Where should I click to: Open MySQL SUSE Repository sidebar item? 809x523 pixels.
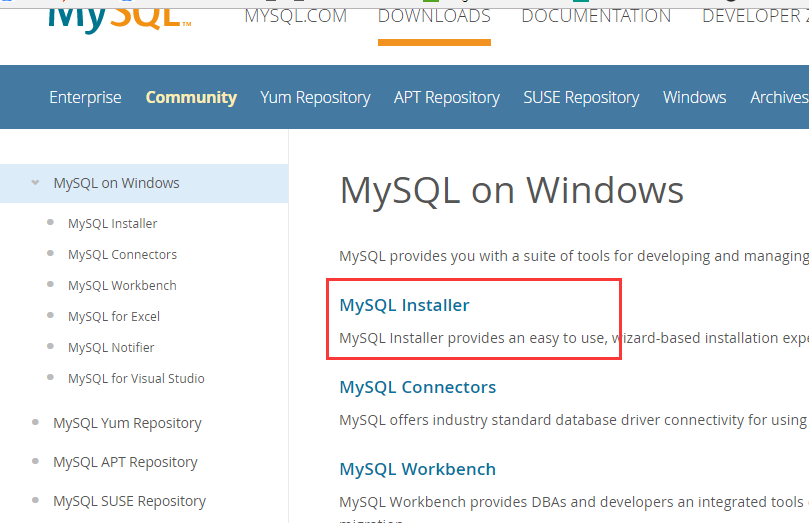(130, 501)
